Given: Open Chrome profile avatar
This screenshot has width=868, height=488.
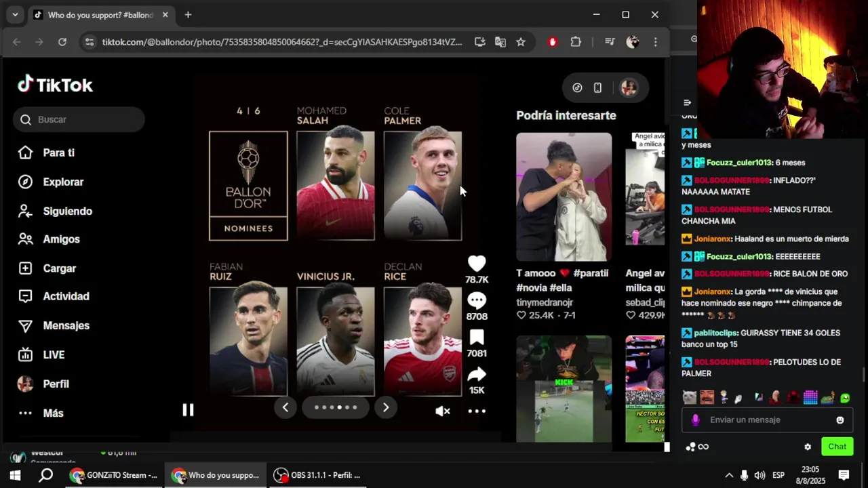Looking at the screenshot, I should (x=633, y=42).
